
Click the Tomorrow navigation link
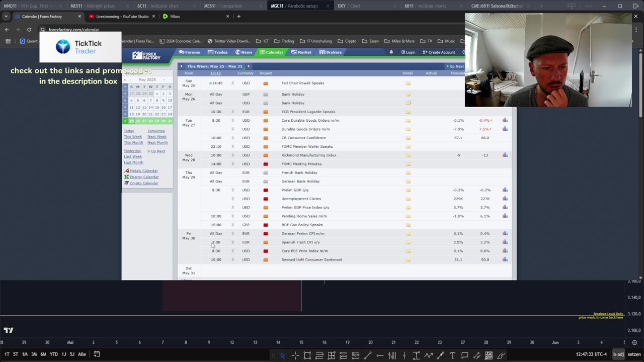click(156, 131)
